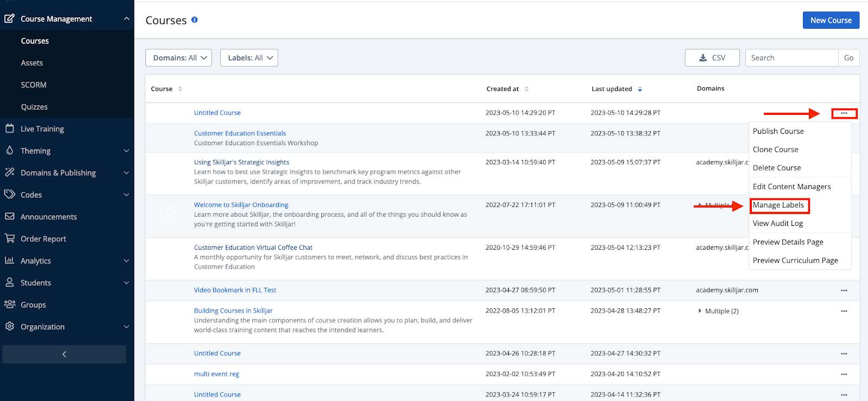Open the Domains: All filter dropdown

[178, 58]
